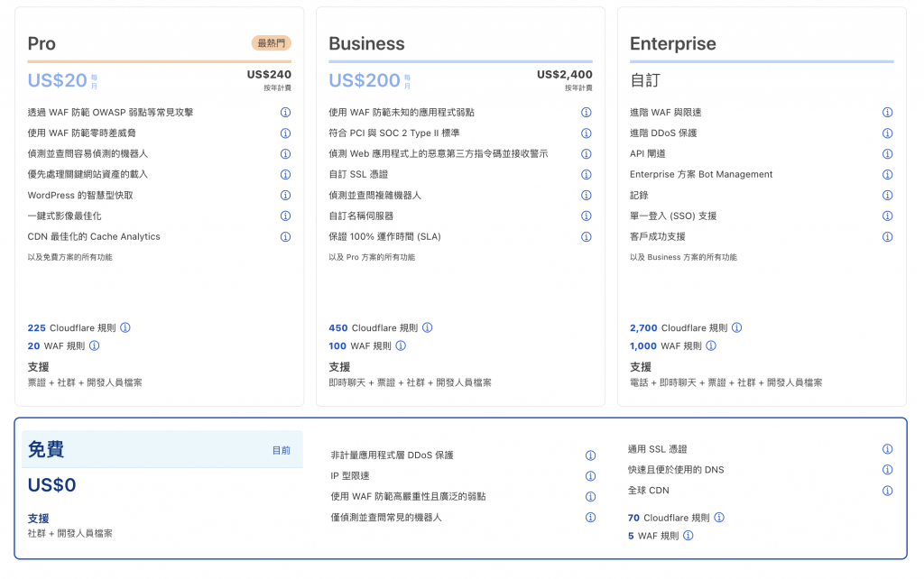The width and height of the screenshot is (924, 579).
Task: Show info for 使用 WAF 防範未知的應用程式弱點
Action: pyautogui.click(x=587, y=113)
